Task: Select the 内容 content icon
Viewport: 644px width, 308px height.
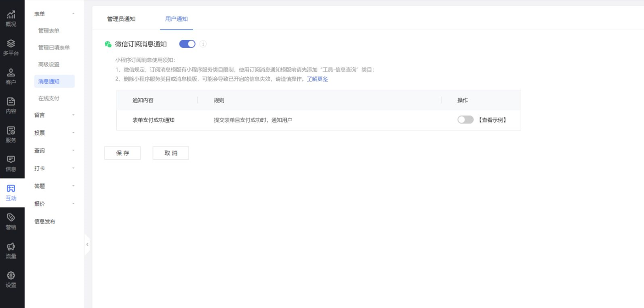Action: click(x=11, y=102)
